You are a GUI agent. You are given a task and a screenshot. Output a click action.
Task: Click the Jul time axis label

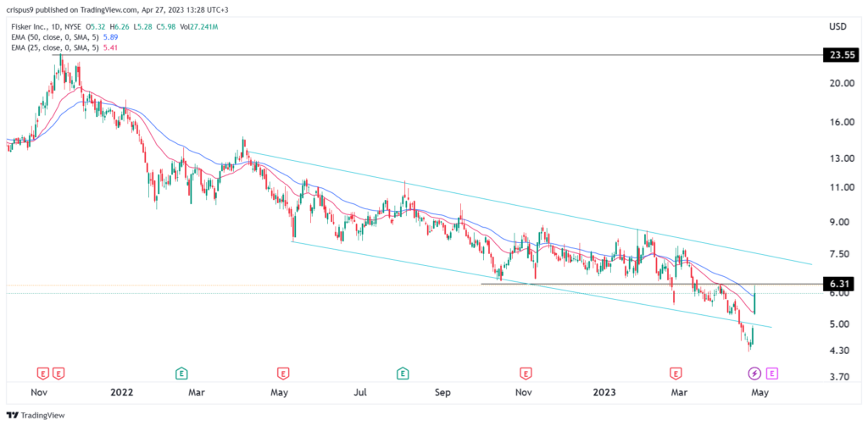(360, 393)
